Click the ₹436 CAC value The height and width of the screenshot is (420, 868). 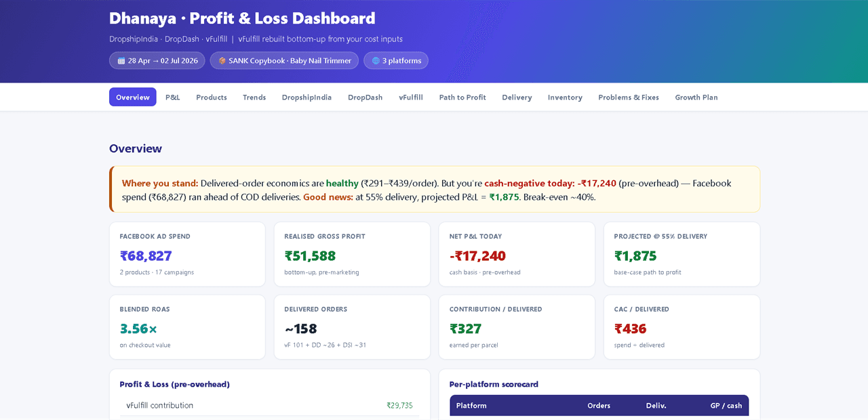[x=630, y=329]
